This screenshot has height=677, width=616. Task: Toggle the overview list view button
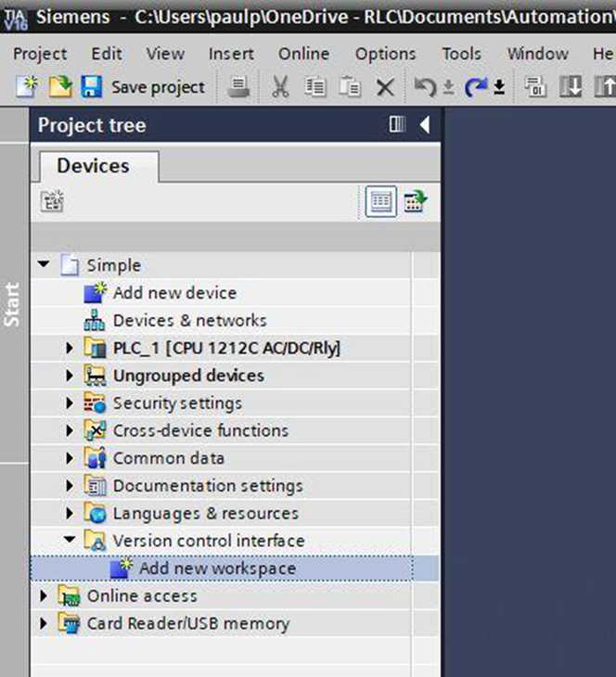(x=380, y=202)
